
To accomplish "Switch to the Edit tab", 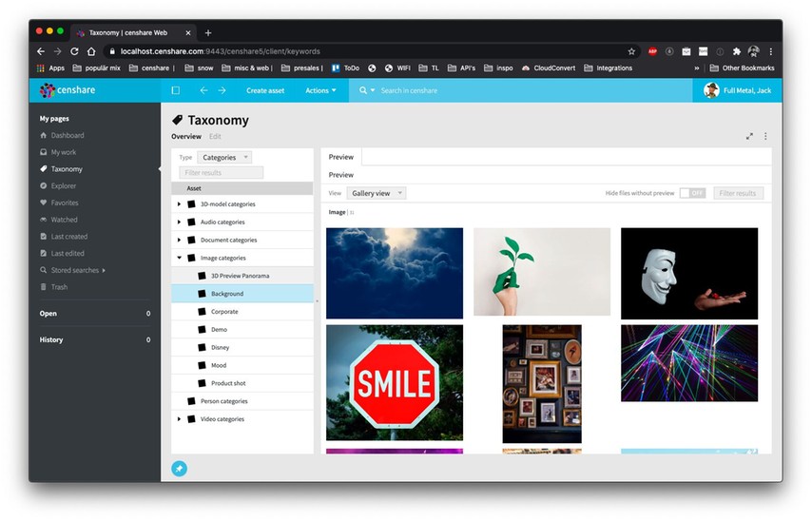I will (215, 137).
